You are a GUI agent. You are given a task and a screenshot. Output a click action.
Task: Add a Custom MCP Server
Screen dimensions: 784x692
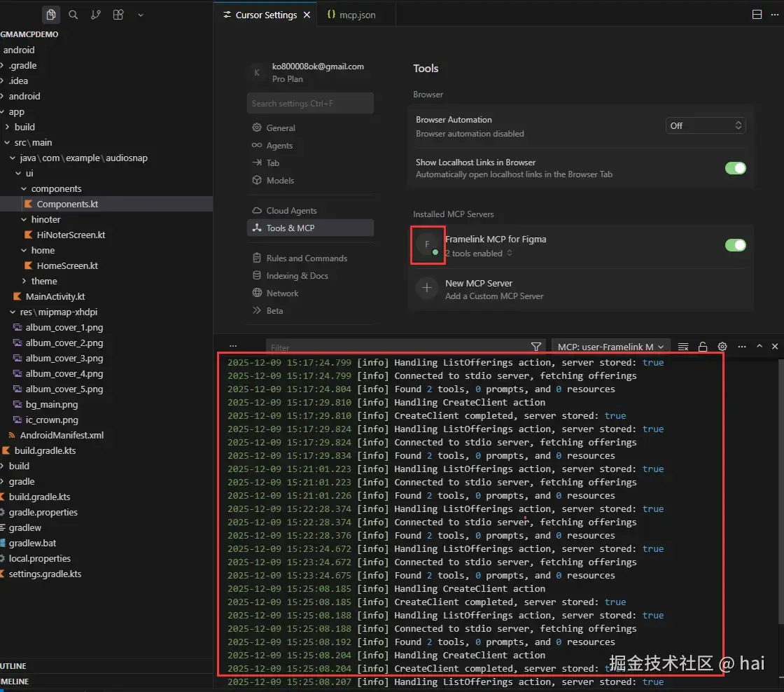point(580,289)
